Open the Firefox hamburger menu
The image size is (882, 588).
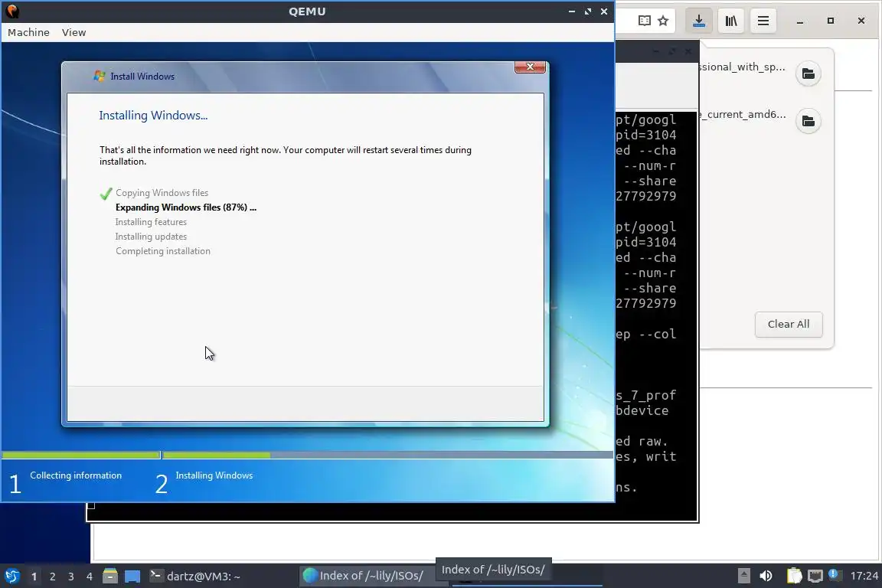763,21
